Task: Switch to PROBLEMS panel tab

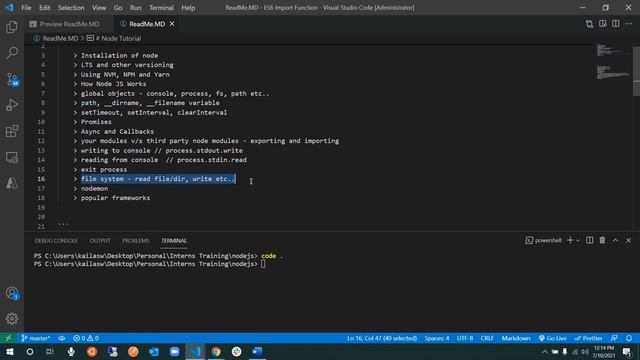Action: (x=136, y=241)
